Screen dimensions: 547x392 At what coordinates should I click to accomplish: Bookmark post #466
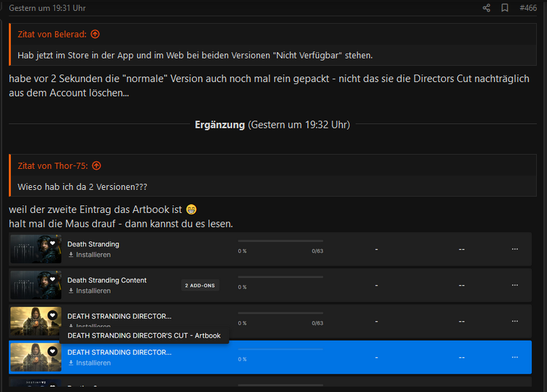click(505, 8)
